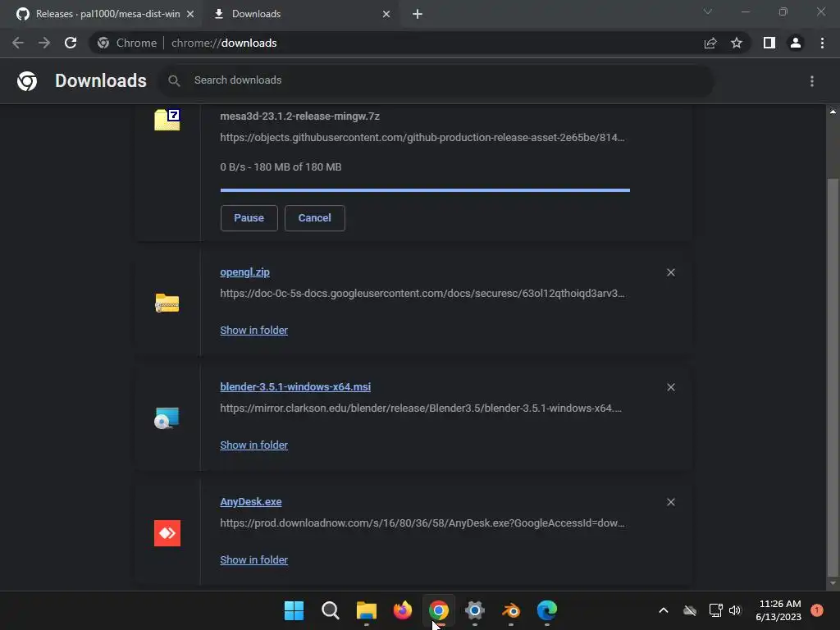Viewport: 840px width, 630px height.
Task: Click the chrome://downloads address bar
Action: [x=396, y=43]
